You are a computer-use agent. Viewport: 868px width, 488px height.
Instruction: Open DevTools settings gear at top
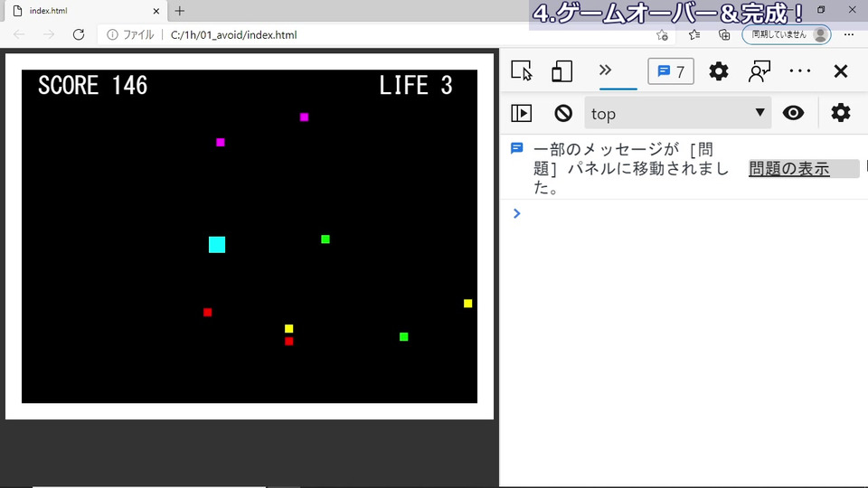coord(719,71)
